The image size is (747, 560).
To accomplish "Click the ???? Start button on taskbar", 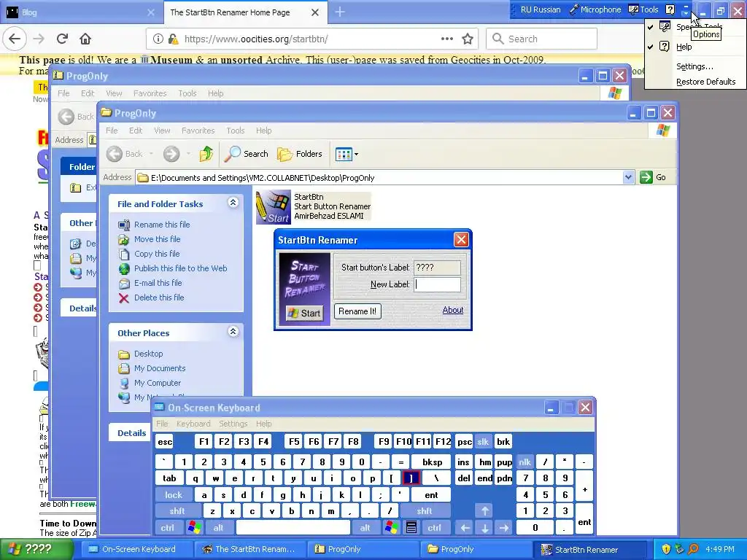I will 36,550.
